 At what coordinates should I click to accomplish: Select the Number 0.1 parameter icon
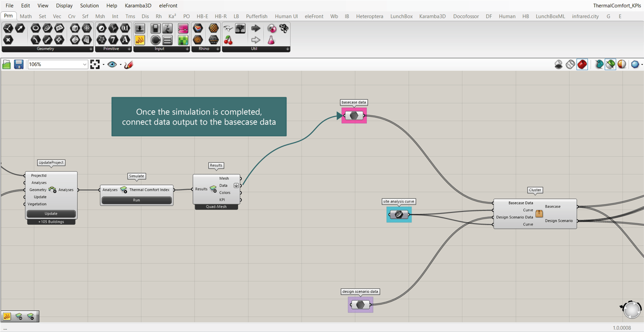click(x=125, y=28)
